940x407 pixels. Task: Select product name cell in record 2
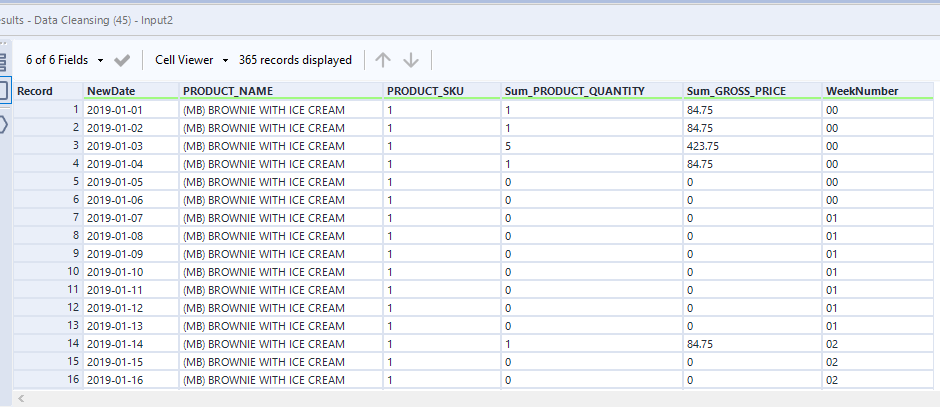(x=281, y=128)
